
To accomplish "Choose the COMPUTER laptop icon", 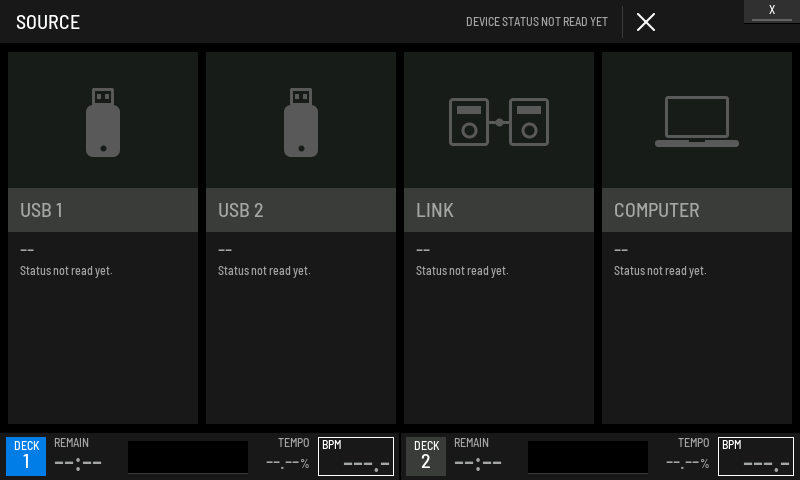I will [697, 121].
